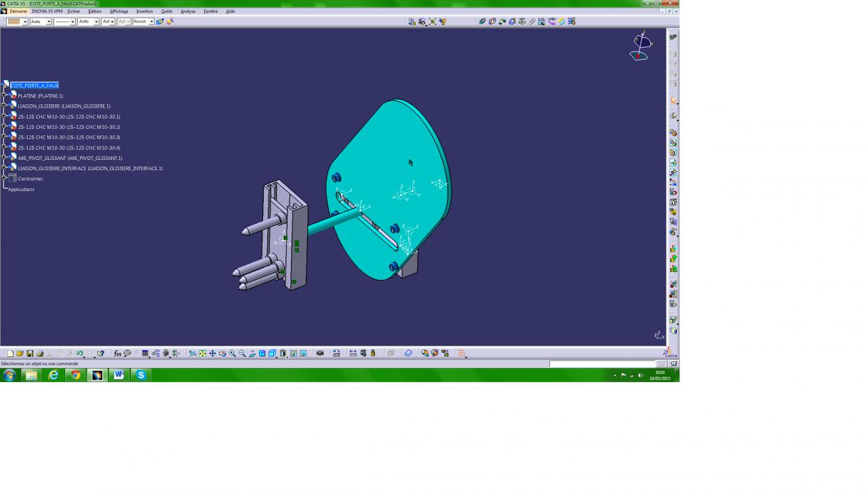Open the Formula f(x) tool

(117, 353)
